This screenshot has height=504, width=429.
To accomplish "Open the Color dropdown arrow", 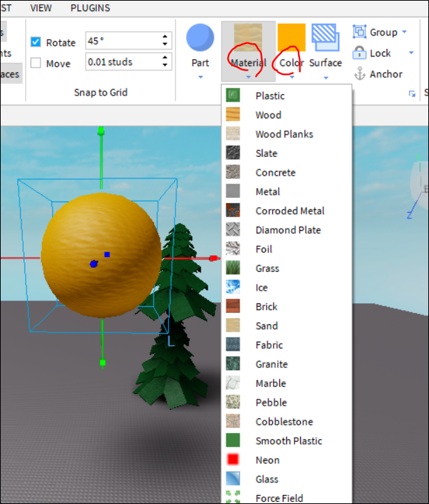I will click(x=292, y=77).
